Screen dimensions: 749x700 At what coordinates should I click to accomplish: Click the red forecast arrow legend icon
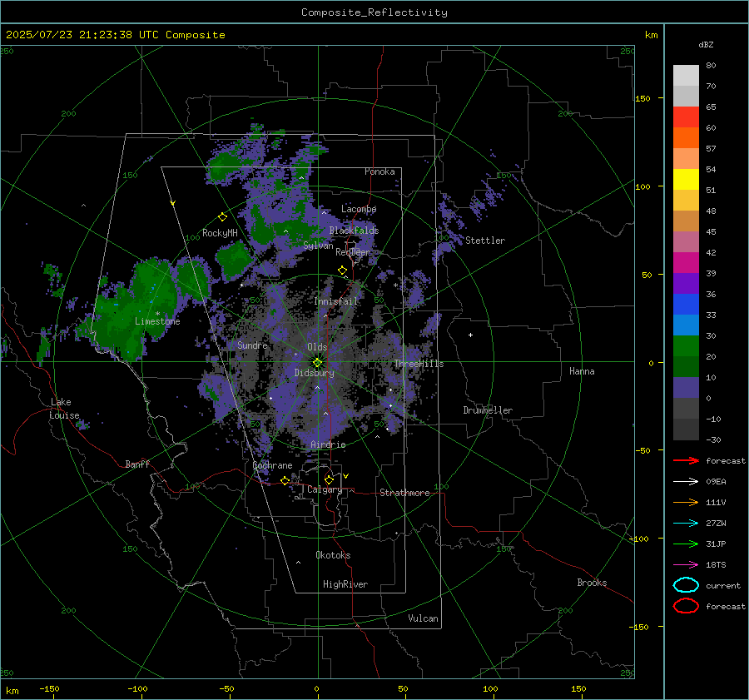(x=686, y=460)
